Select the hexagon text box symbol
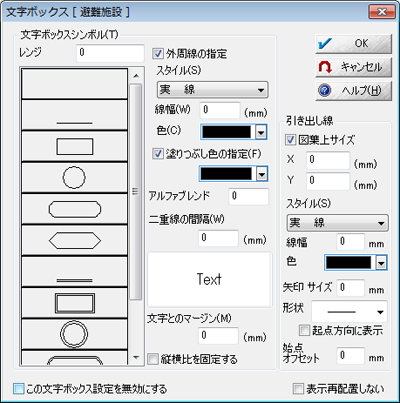 [75, 240]
